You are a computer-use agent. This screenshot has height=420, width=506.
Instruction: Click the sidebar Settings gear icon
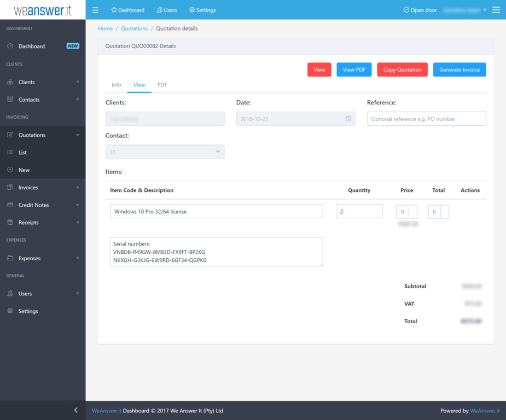[x=10, y=311]
